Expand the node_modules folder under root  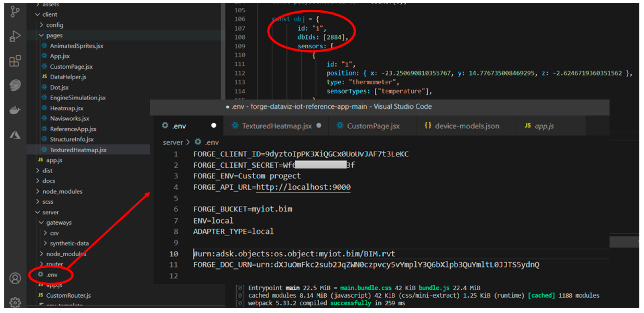[62, 191]
